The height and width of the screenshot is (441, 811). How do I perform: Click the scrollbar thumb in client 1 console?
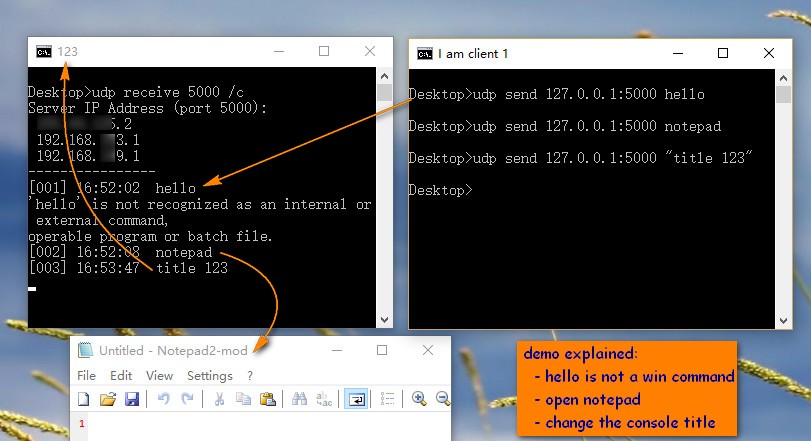[x=783, y=95]
